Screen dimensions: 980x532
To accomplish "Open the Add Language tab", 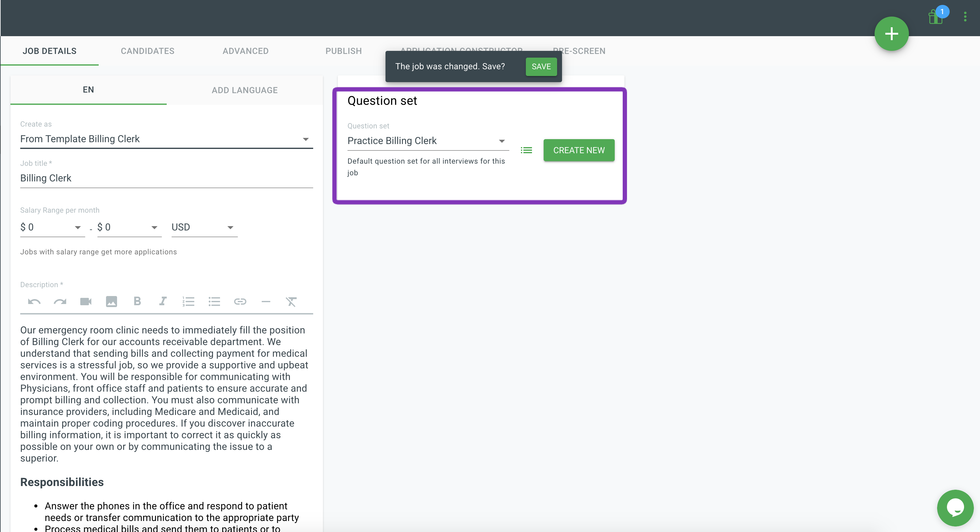I will click(245, 90).
